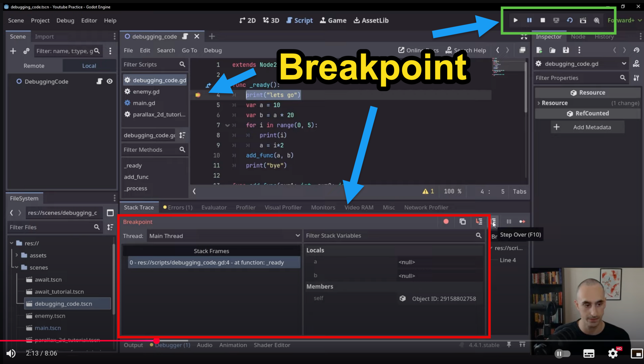Click the Step Into debugger icon
This screenshot has height=364, width=644.
tap(479, 222)
